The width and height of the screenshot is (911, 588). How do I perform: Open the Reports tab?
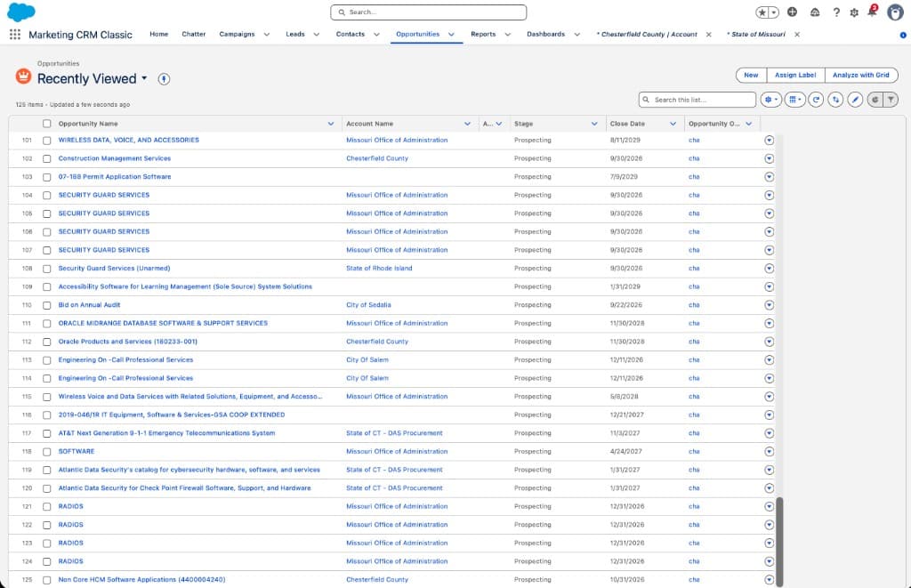point(483,35)
